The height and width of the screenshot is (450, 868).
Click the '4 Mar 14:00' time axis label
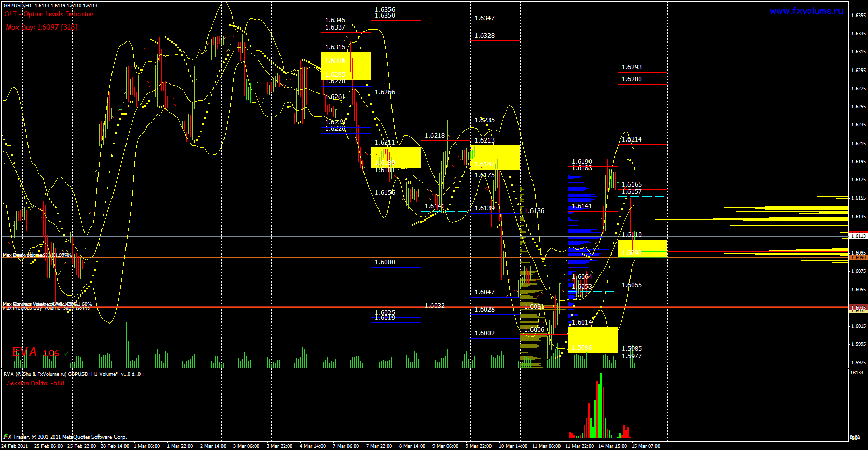[313, 446]
